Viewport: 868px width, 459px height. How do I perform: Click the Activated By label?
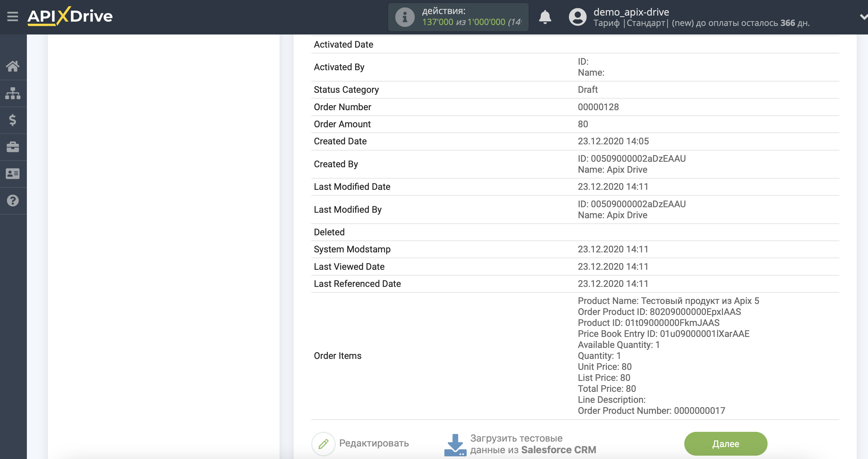pyautogui.click(x=339, y=67)
